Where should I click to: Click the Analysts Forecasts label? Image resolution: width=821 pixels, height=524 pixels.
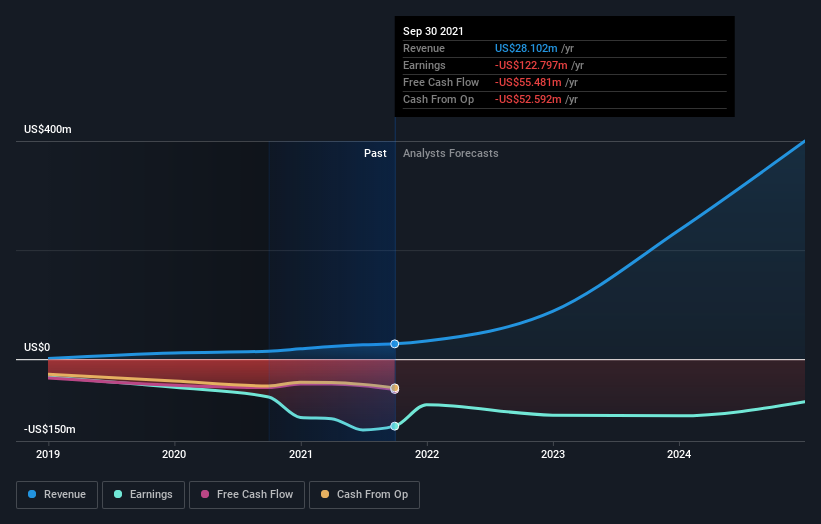[x=451, y=153]
